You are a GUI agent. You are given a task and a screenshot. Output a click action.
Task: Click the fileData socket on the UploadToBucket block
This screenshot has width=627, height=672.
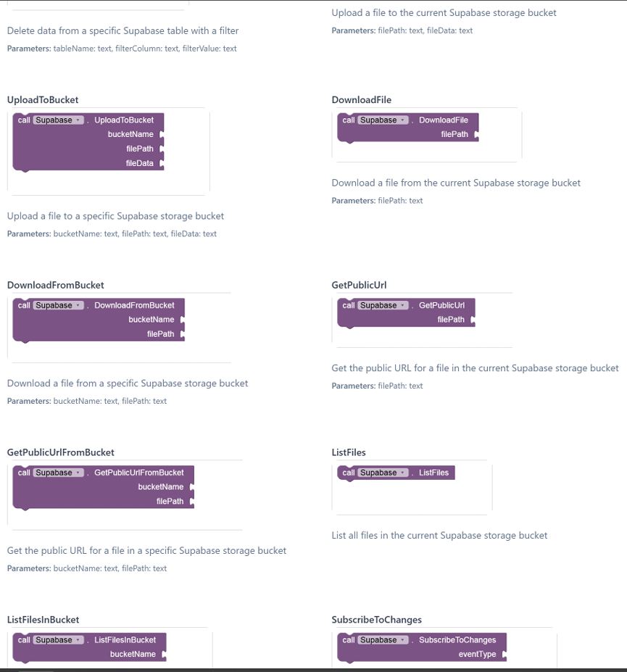click(162, 164)
